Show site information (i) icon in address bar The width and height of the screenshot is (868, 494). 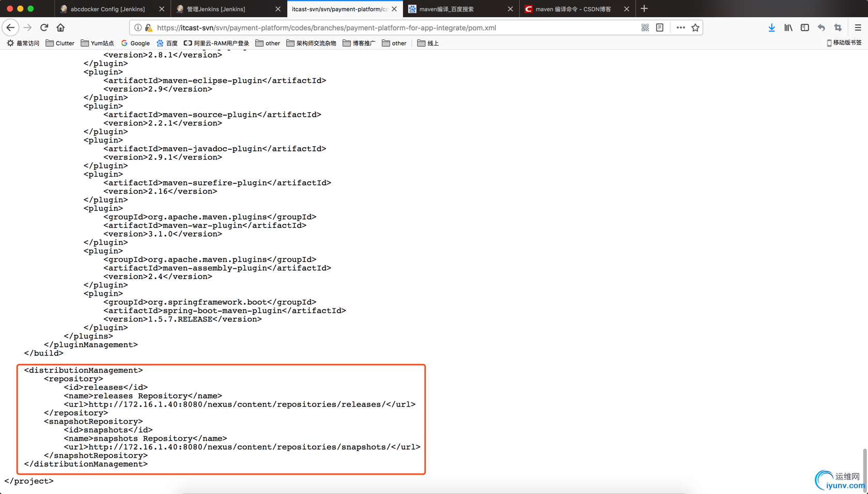click(x=138, y=27)
